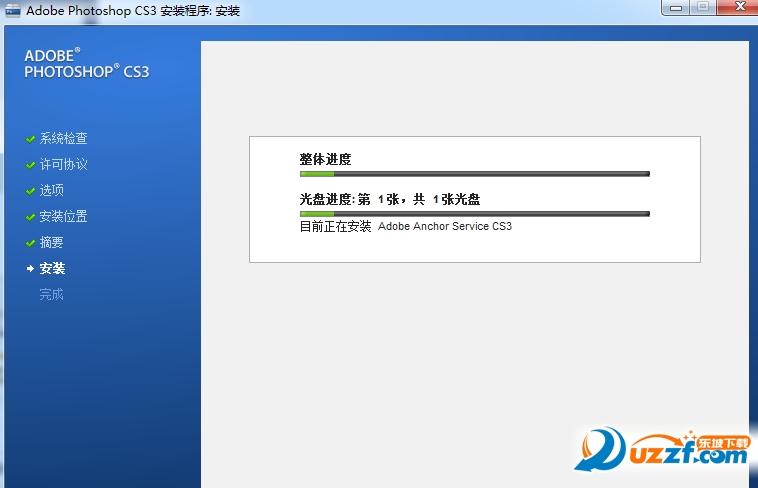This screenshot has height=488, width=758.
Task: Click the 光盘进度 disc count label
Action: pos(390,199)
